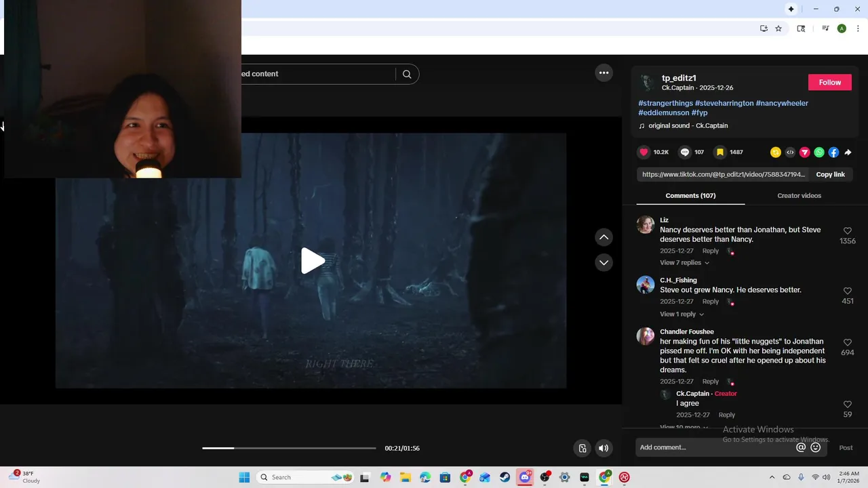Expand 'View 1 reply' under C.H._Fishing's comment
The width and height of the screenshot is (868, 488).
coord(682,314)
